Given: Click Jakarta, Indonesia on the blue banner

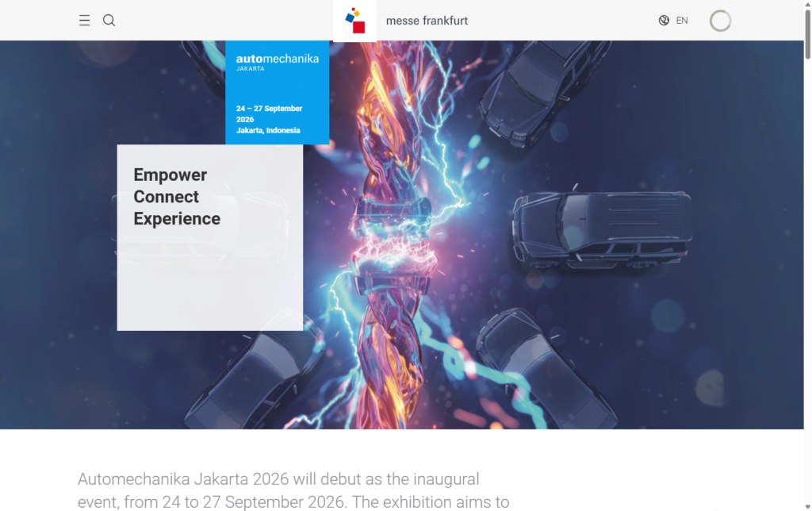Looking at the screenshot, I should coord(268,130).
